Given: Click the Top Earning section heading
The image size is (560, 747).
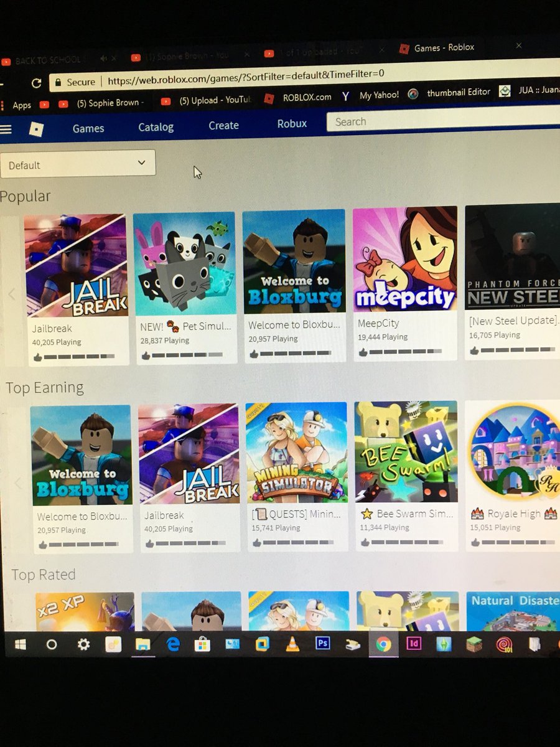Looking at the screenshot, I should (x=45, y=387).
